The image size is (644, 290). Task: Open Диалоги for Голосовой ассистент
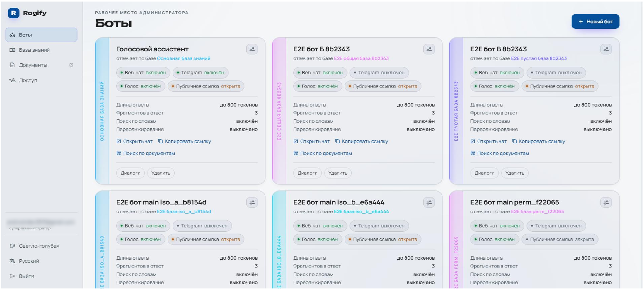click(131, 173)
